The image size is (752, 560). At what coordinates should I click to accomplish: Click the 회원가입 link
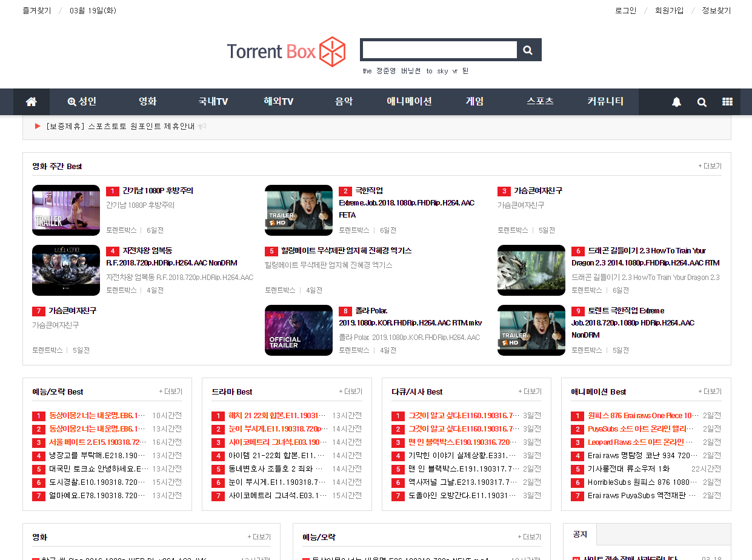pyautogui.click(x=669, y=10)
